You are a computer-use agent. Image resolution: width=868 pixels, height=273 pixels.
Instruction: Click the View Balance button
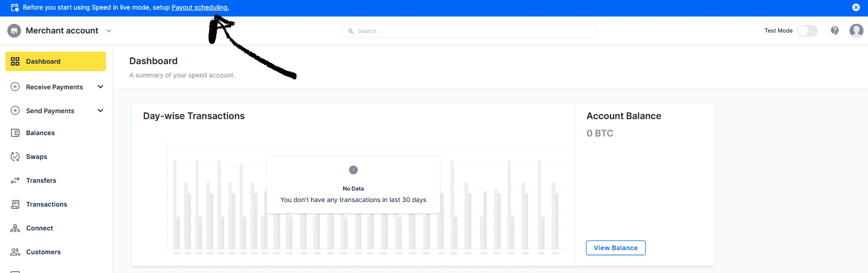(615, 248)
